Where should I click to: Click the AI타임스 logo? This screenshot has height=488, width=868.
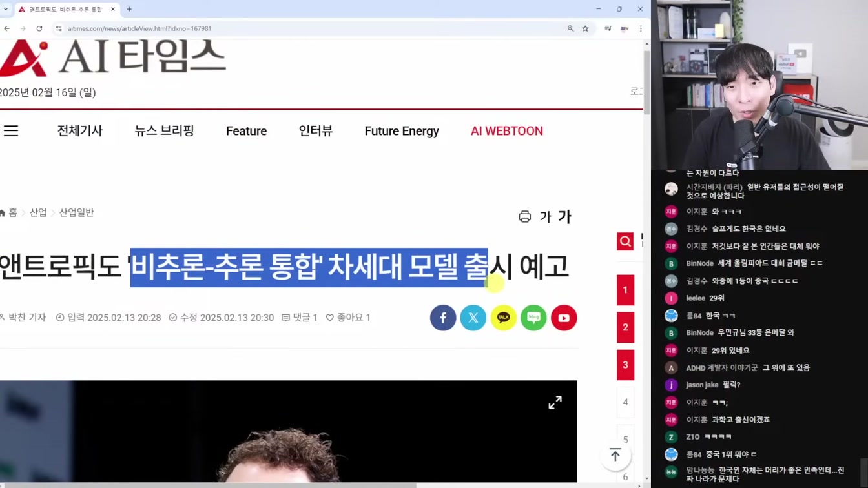point(113,57)
